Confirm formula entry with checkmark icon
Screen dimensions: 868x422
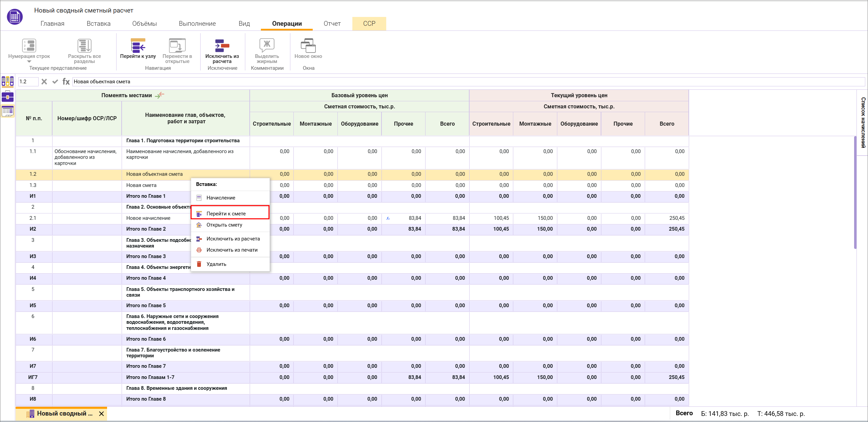55,82
